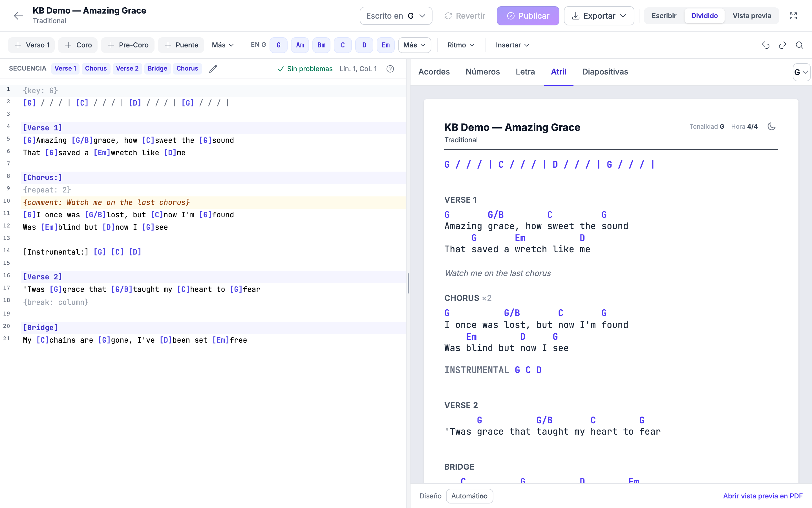Insert the Bm chord chip
Screen dimensions: 812x508
coord(321,45)
